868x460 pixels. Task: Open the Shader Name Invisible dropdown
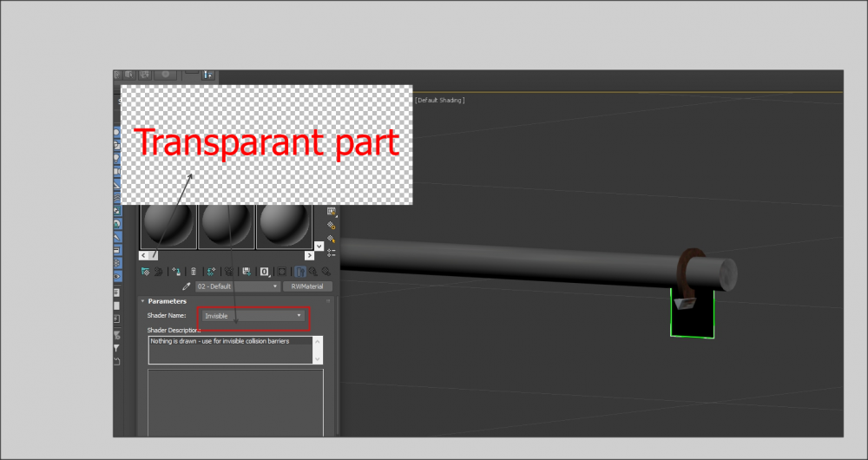pos(253,316)
